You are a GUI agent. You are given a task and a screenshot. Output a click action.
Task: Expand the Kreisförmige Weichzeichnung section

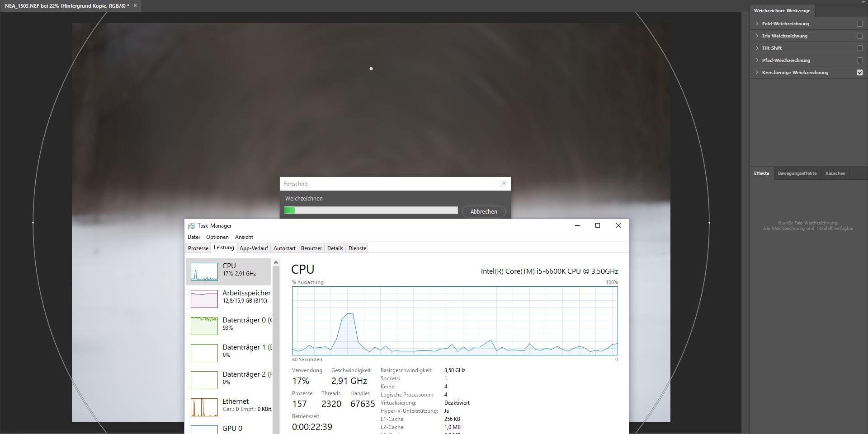coord(757,72)
